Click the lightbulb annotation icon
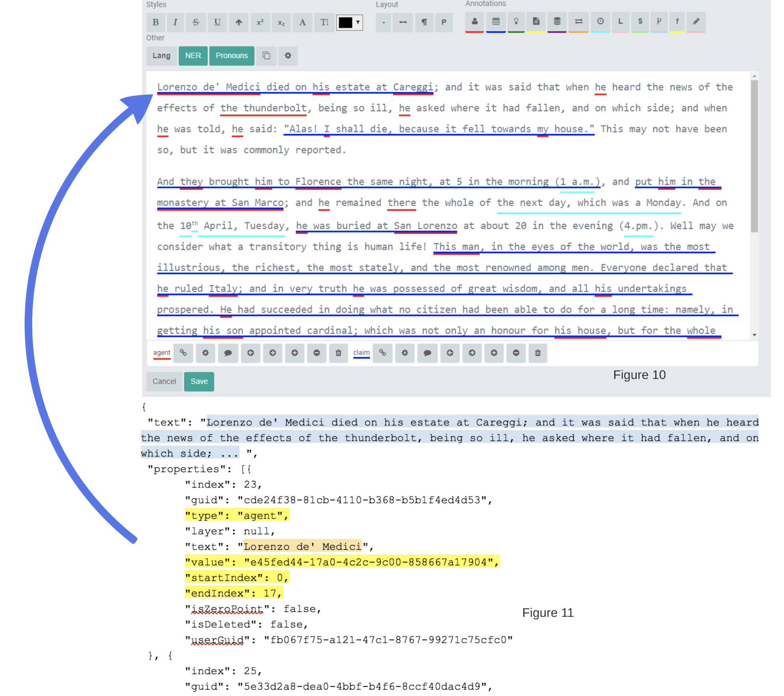 pyautogui.click(x=516, y=22)
